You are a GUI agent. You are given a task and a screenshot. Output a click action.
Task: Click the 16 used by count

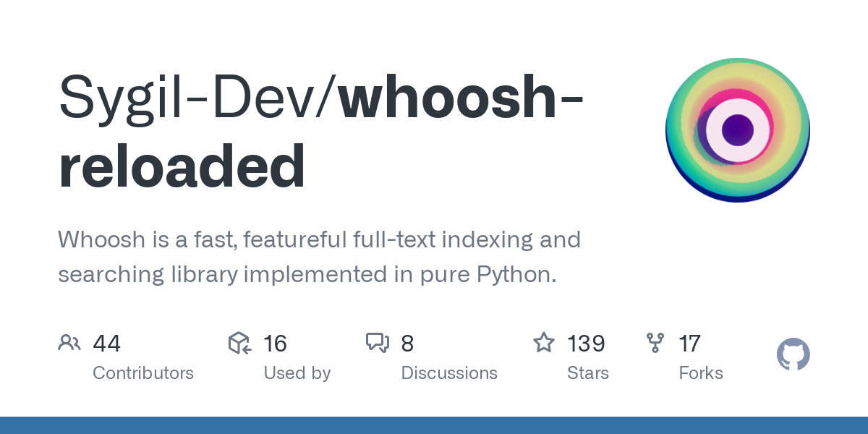(x=275, y=344)
